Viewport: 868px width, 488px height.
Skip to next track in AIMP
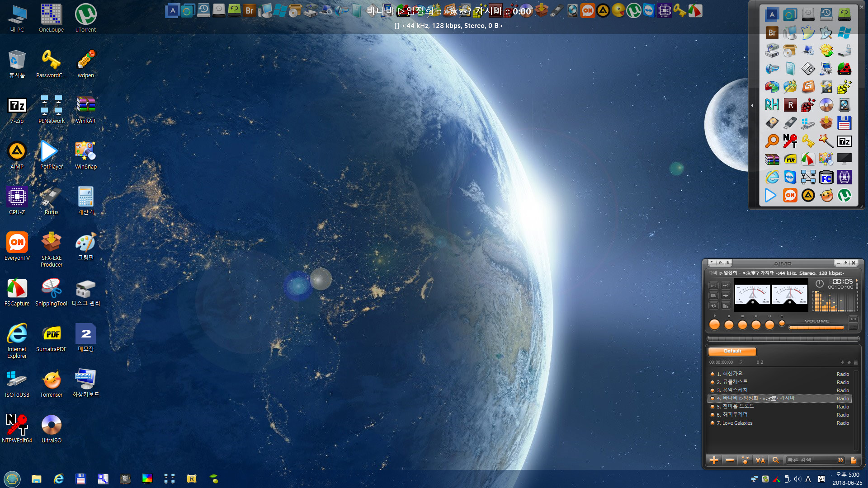tap(769, 324)
